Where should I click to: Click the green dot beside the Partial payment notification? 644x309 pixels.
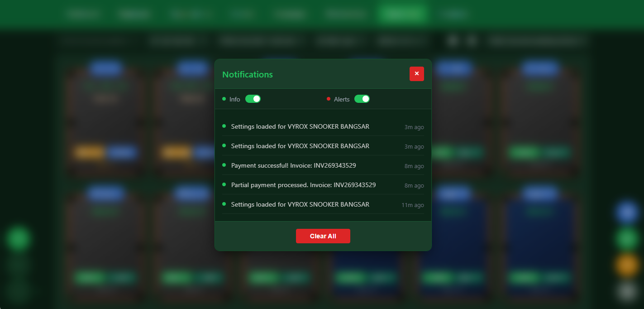coord(224,184)
